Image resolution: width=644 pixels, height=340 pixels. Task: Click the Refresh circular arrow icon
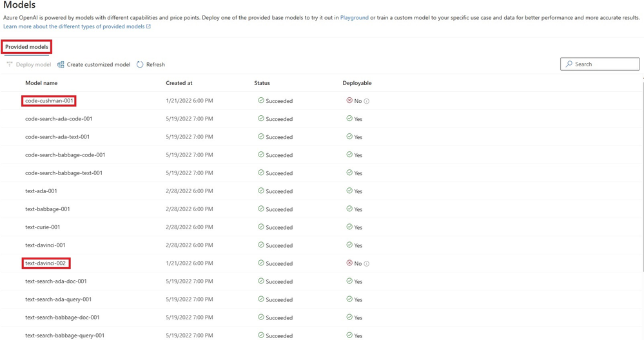[140, 64]
